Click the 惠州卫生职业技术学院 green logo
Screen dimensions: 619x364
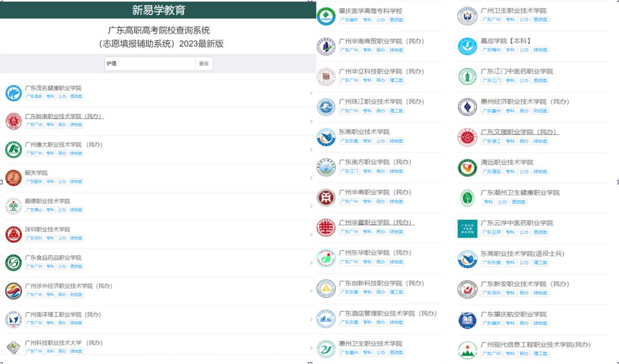[326, 348]
